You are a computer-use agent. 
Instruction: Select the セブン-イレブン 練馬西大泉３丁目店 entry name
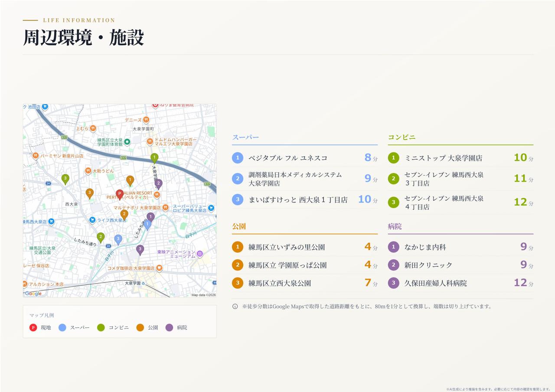[444, 179]
